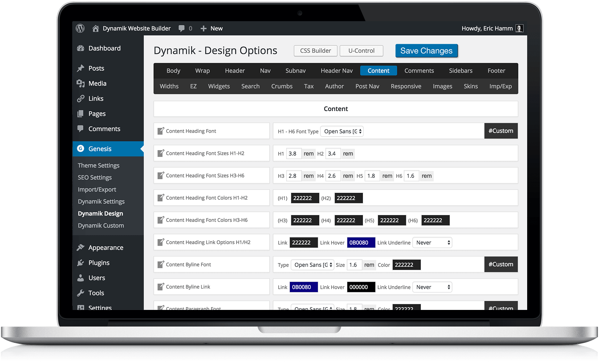Click the edit icon for Content Byline Font
Image resolution: width=599 pixels, height=364 pixels.
161,264
